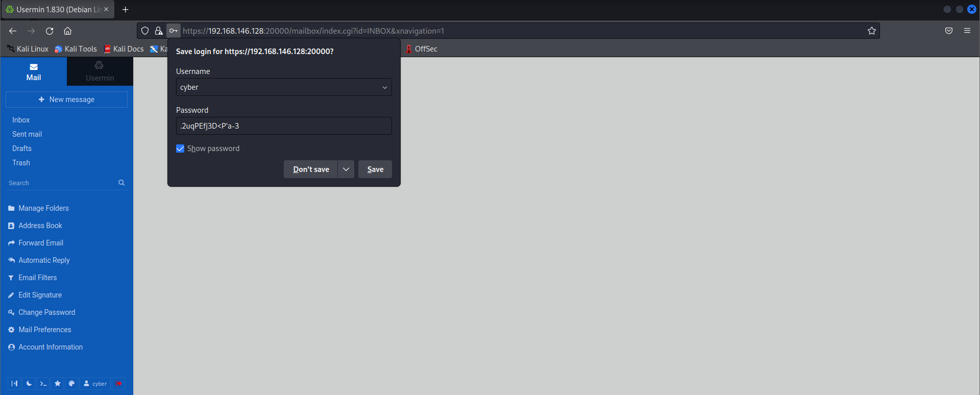Log out using the red exit icon
980x395 pixels.
(118, 383)
